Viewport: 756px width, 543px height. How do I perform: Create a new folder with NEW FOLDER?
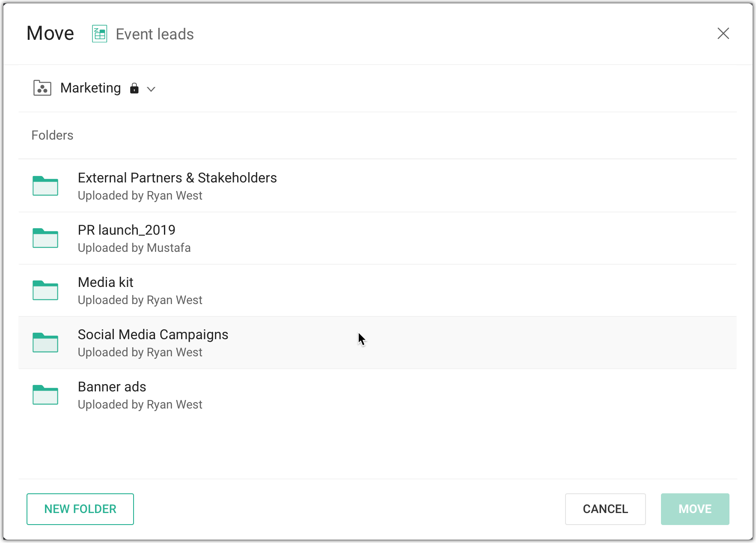pyautogui.click(x=80, y=509)
